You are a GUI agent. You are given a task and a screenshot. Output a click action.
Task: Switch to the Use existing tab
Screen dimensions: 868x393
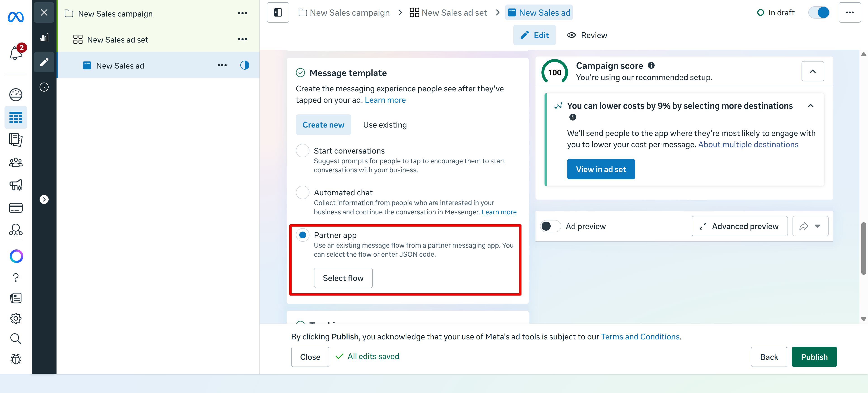385,125
